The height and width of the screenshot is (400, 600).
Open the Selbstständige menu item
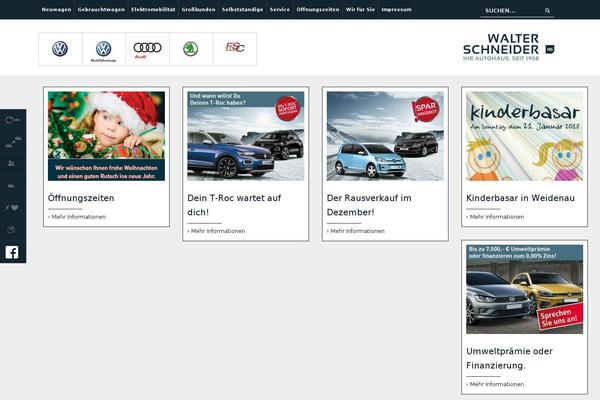point(242,10)
